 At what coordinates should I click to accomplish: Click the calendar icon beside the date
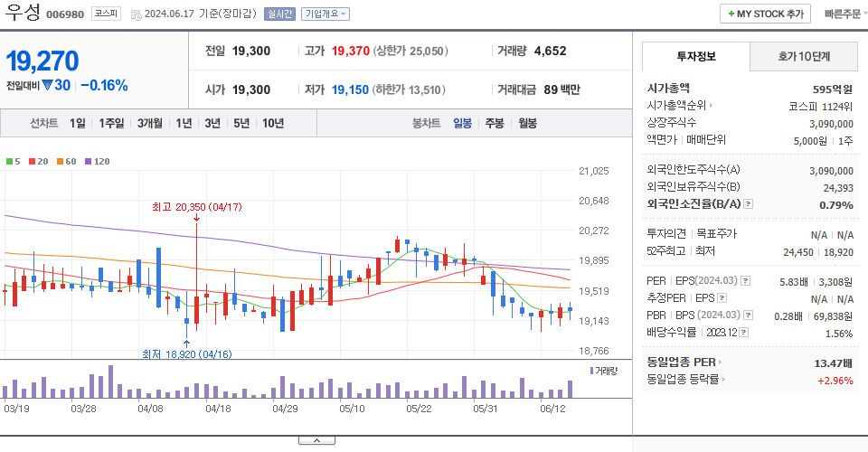pos(137,15)
